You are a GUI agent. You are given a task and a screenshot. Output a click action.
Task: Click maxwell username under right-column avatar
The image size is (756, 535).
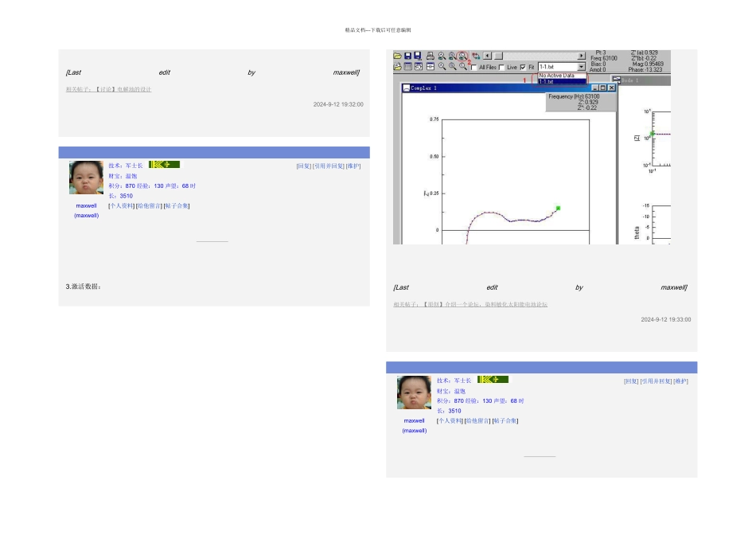click(414, 420)
